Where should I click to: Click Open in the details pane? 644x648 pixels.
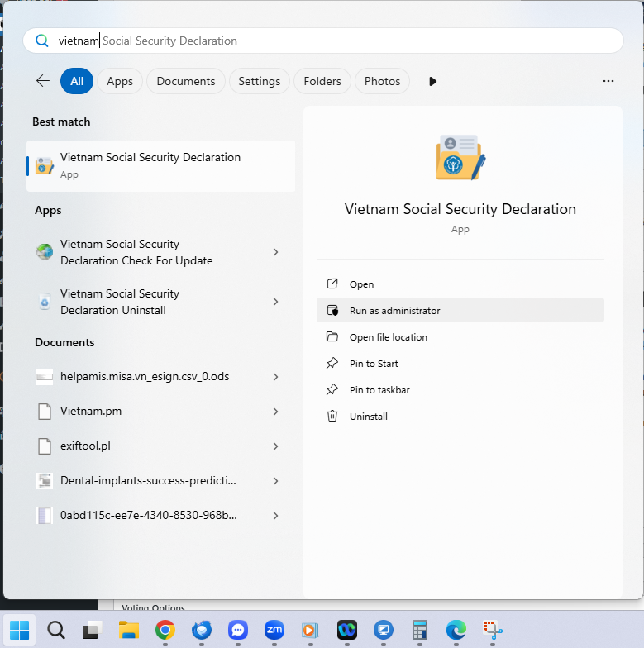[460, 284]
